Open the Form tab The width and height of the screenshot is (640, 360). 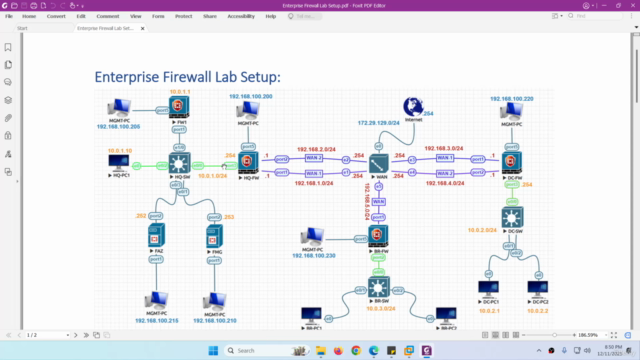[x=158, y=16]
